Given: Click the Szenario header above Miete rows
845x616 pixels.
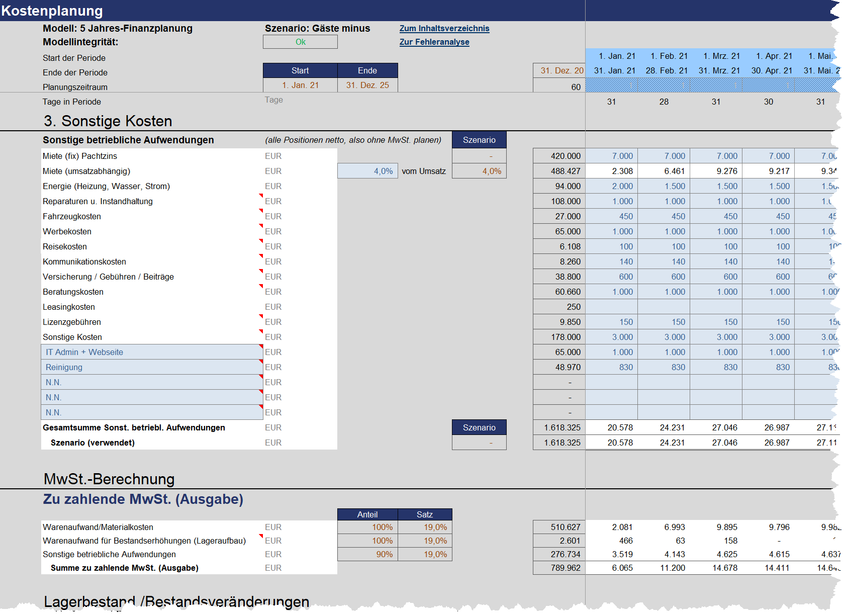Looking at the screenshot, I should [479, 140].
